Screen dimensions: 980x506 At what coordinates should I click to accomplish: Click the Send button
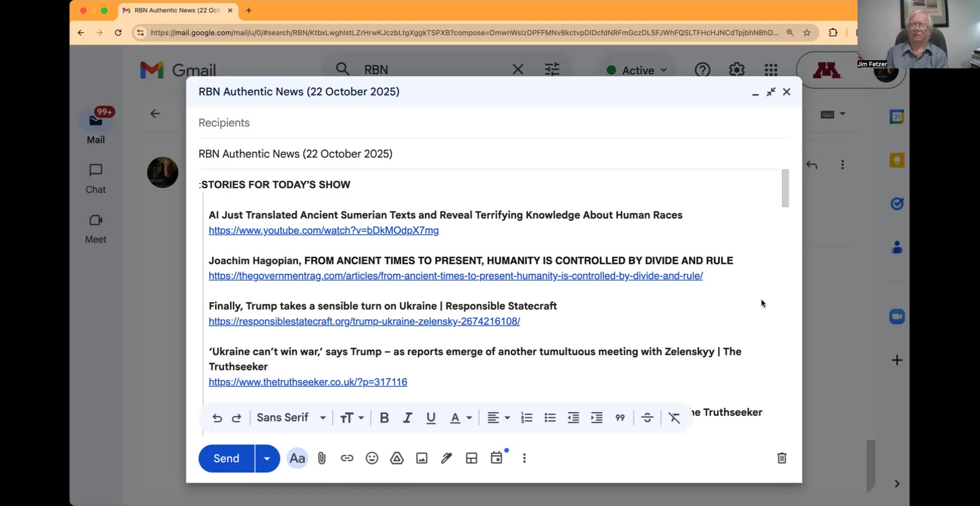[x=226, y=458]
